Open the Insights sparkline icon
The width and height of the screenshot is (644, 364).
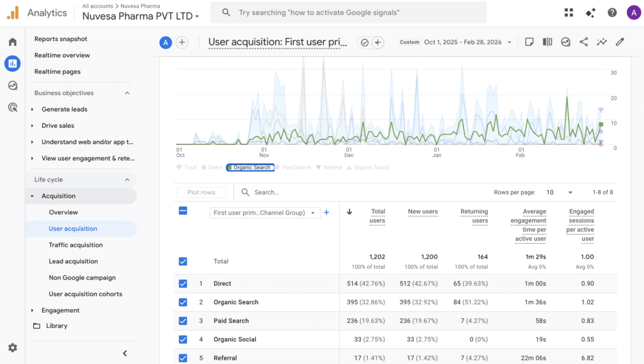coord(602,42)
